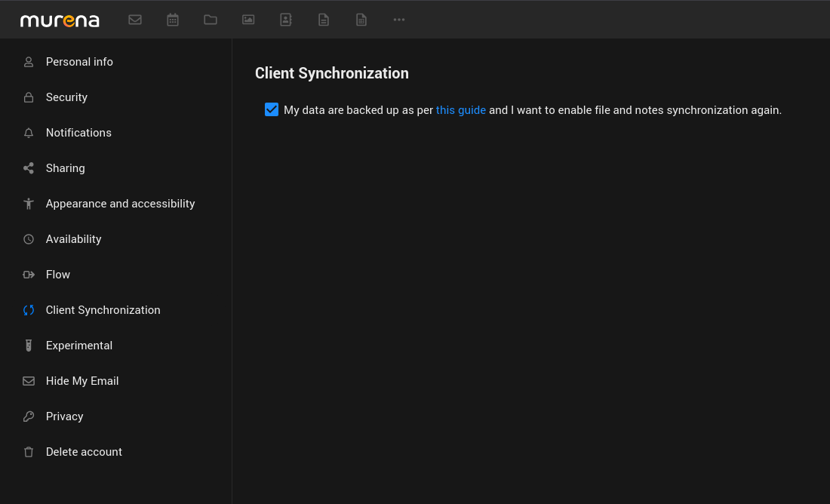This screenshot has height=504, width=830.
Task: Click the lock icon beside Security
Action: 29,97
